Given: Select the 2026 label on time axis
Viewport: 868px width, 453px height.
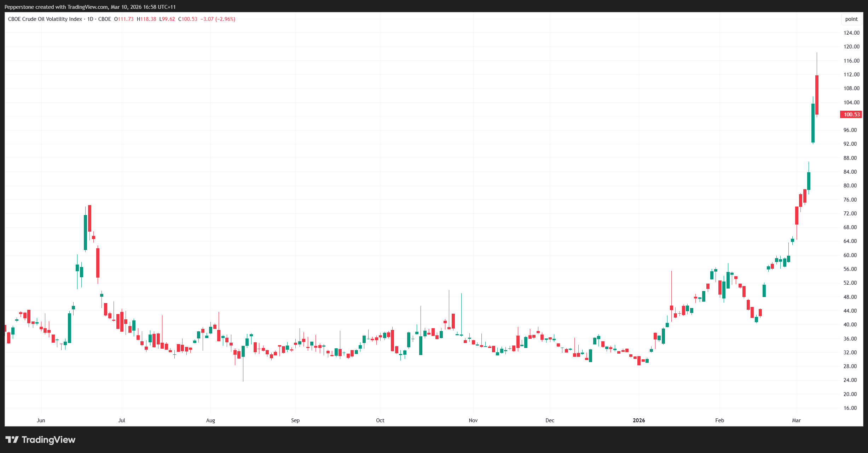Looking at the screenshot, I should 638,420.
